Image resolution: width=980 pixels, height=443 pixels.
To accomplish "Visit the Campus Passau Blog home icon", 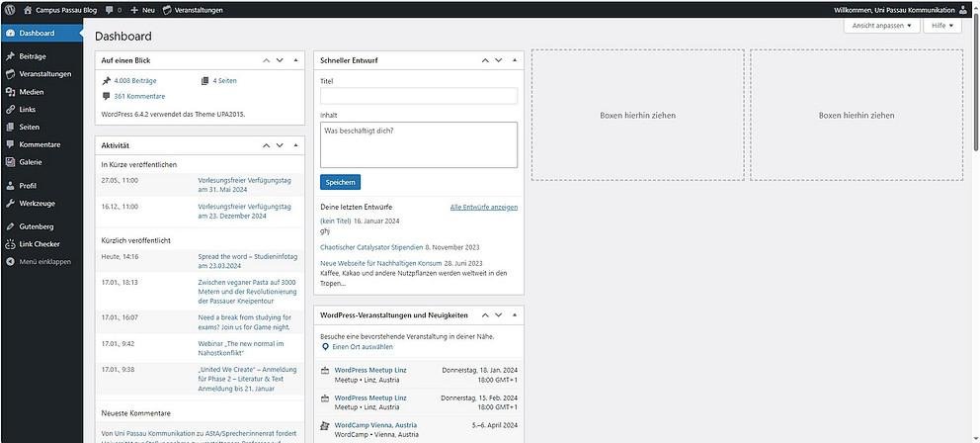I will pos(28,10).
